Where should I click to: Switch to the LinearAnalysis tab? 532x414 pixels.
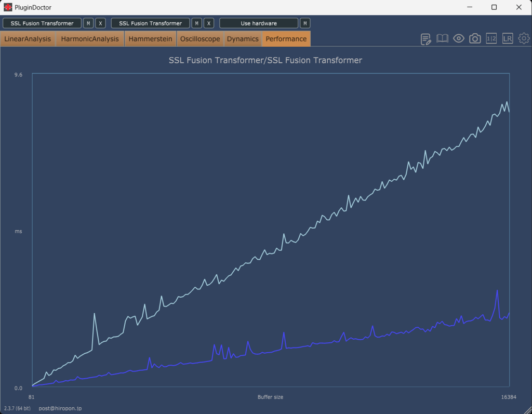tap(28, 38)
